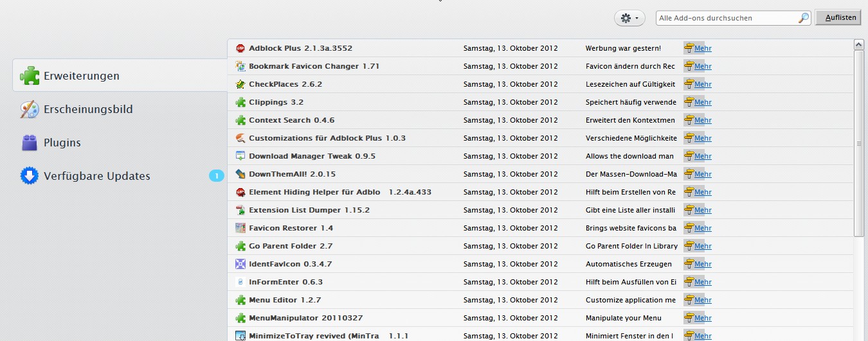The height and width of the screenshot is (341, 868).
Task: Click description 'Werbung war gestern!'
Action: (623, 48)
